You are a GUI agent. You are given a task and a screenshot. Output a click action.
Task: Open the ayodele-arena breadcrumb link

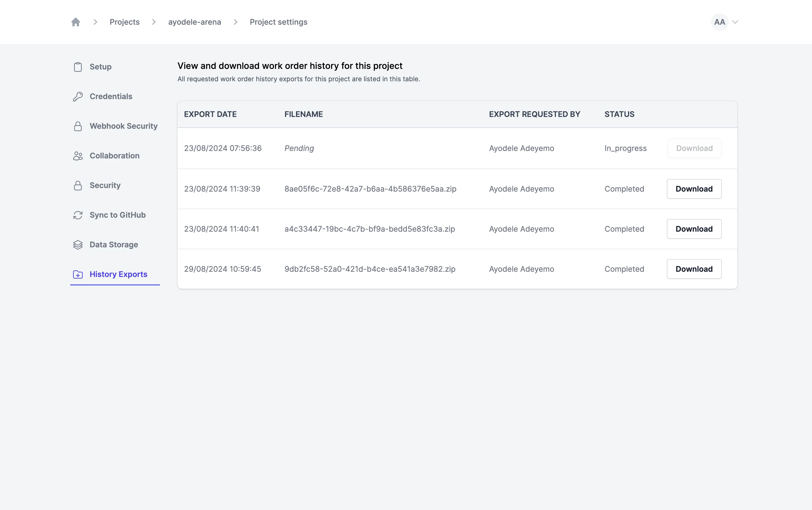pos(194,22)
